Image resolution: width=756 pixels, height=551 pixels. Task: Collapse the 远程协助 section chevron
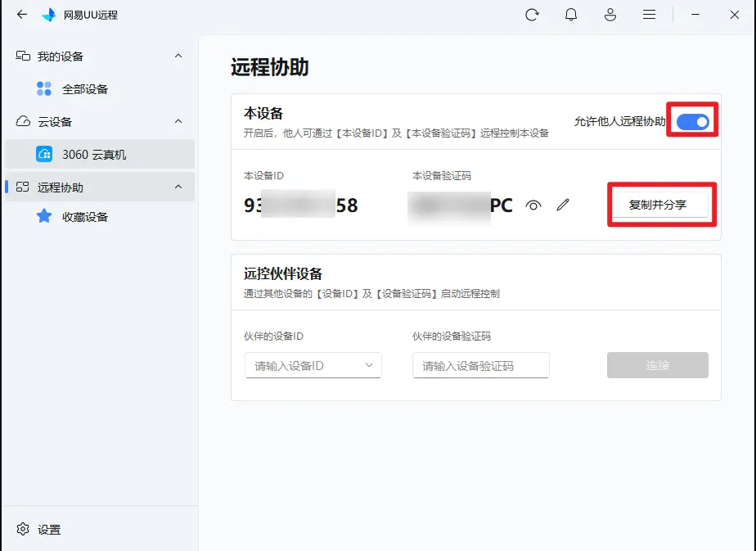click(178, 187)
